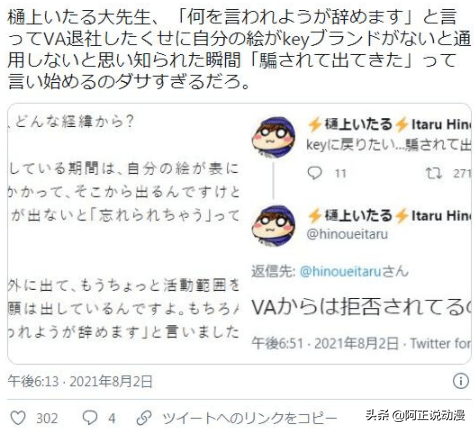The image size is (476, 432).
Task: View the 4 replies count
Action: (112, 418)
